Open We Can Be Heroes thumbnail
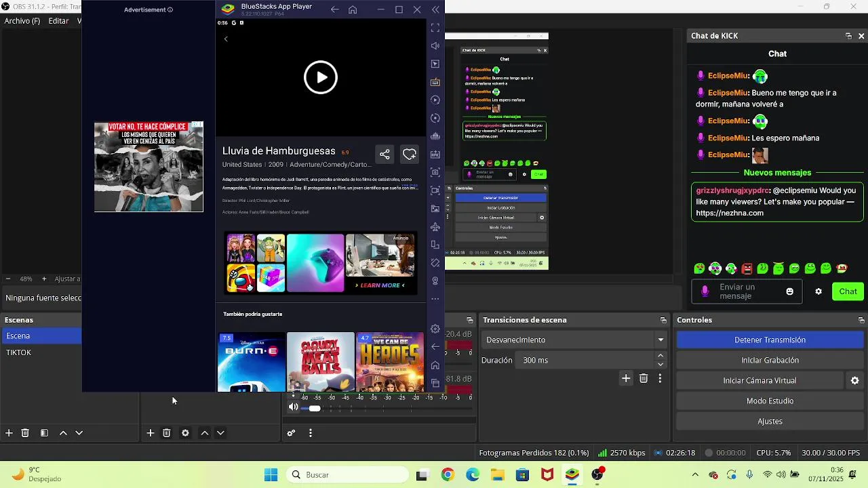Viewport: 868px width, 488px height. click(390, 362)
